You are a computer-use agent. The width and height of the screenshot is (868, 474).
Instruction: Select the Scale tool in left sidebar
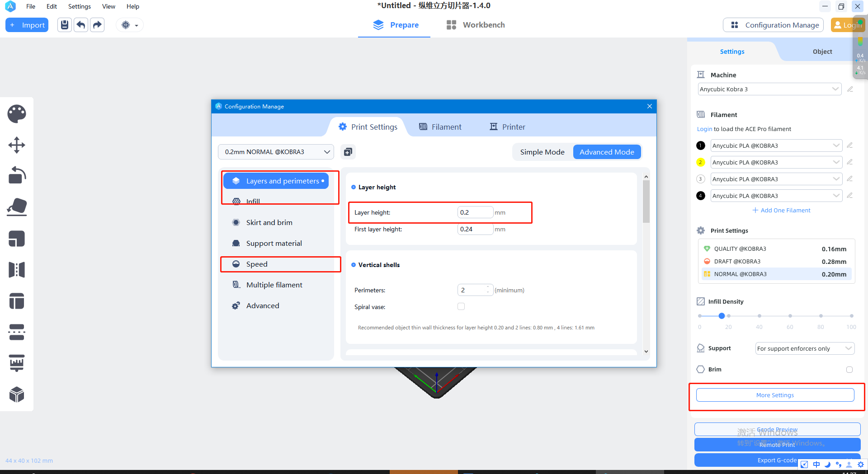point(17,238)
